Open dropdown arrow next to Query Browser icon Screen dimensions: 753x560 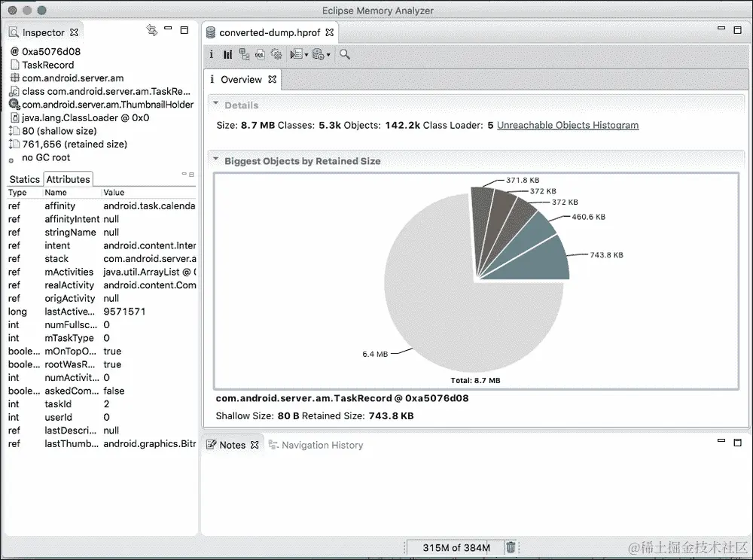328,55
